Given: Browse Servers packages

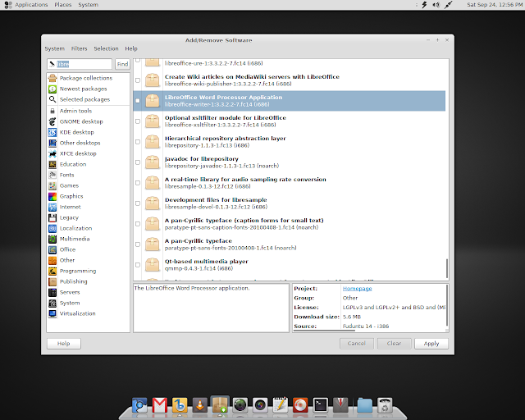Looking at the screenshot, I should coord(70,292).
